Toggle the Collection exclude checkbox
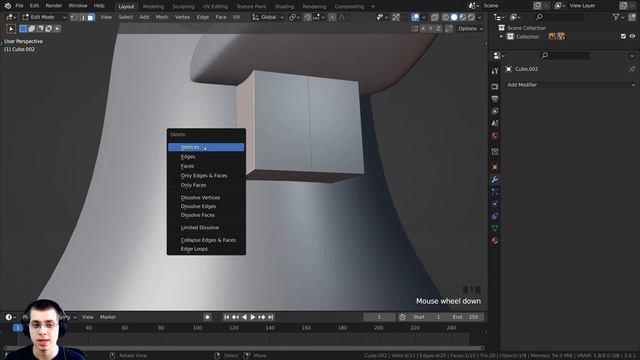 point(623,36)
